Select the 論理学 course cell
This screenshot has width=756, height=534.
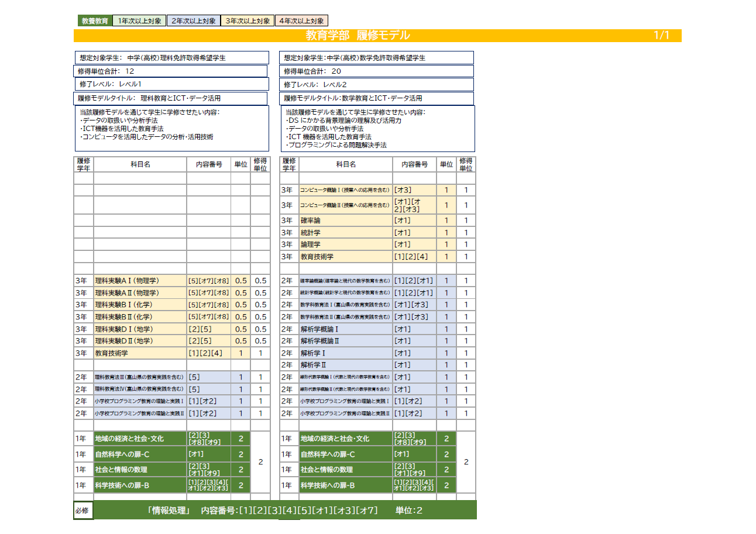point(346,244)
